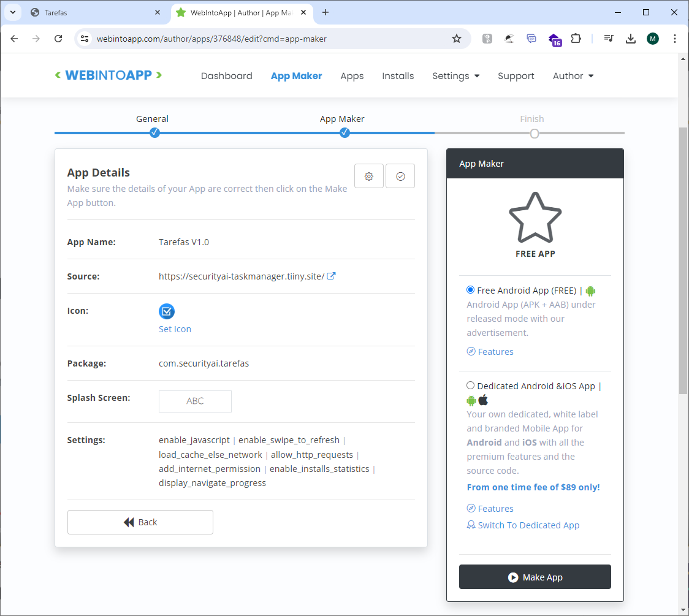The width and height of the screenshot is (689, 616).
Task: Open the Extensions puzzle icon
Action: (576, 39)
